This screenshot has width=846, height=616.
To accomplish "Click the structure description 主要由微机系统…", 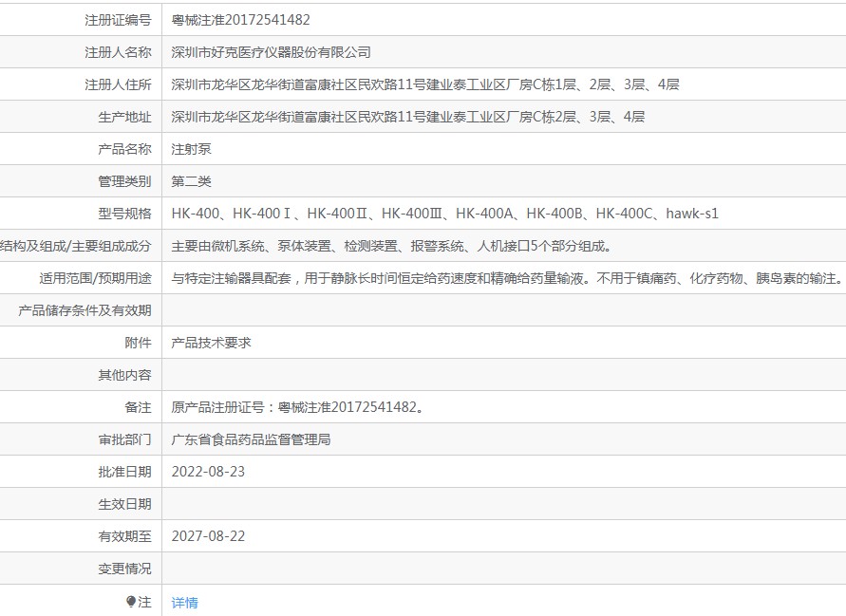I will click(x=392, y=246).
